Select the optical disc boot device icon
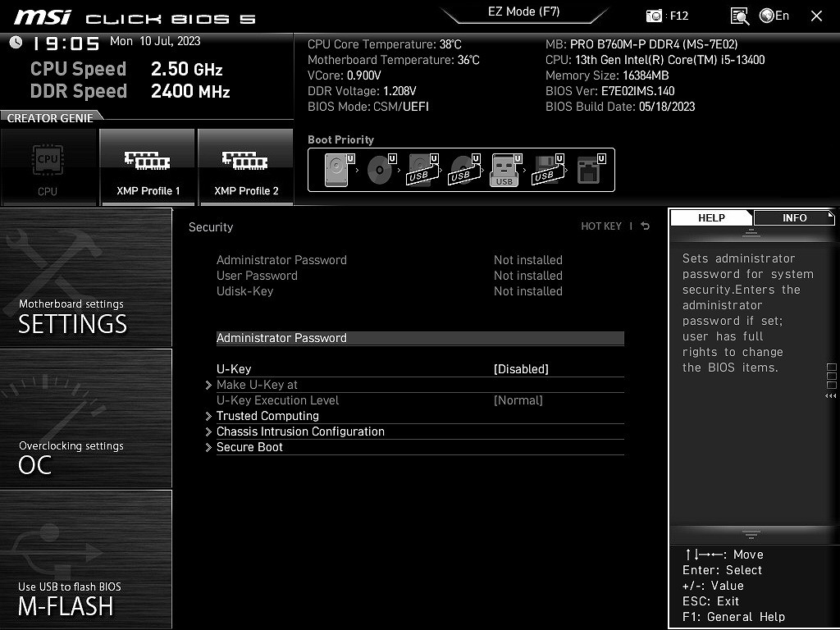This screenshot has height=630, width=840. [x=378, y=171]
